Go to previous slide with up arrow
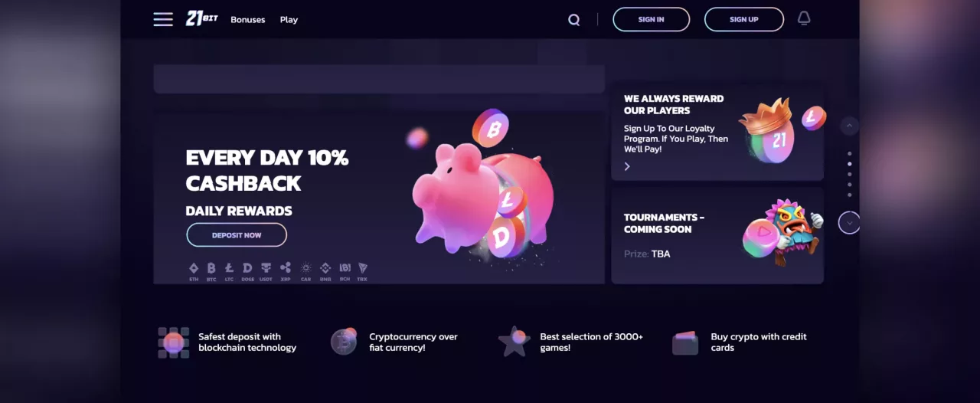Viewport: 980px width, 403px height. 849,125
